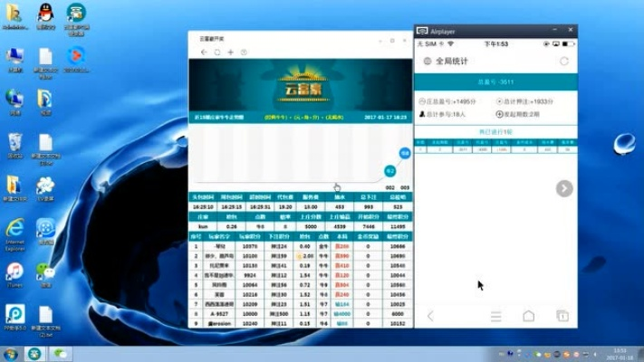Image resolution: width=644 pixels, height=362 pixels.
Task: Click the 5000 cell in banker row
Action: point(311,226)
